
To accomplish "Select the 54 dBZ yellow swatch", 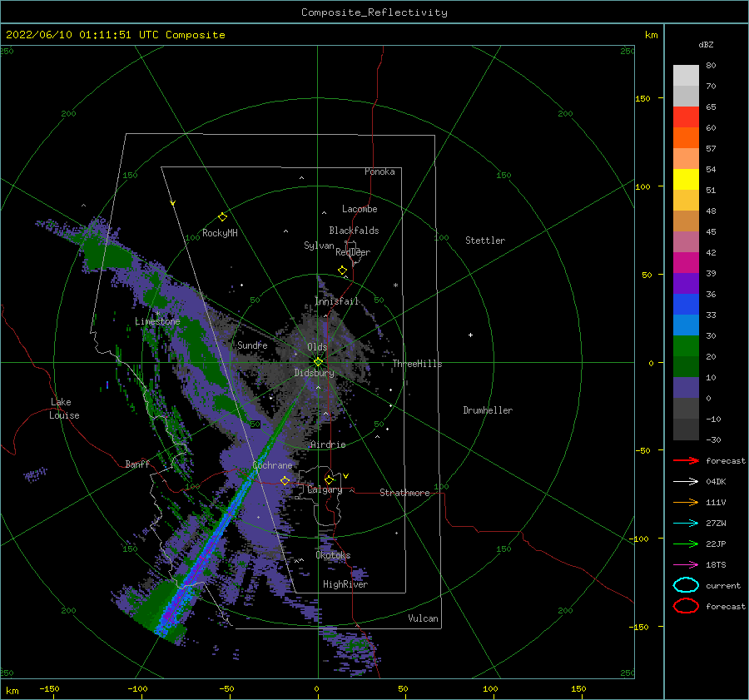I will coord(686,179).
